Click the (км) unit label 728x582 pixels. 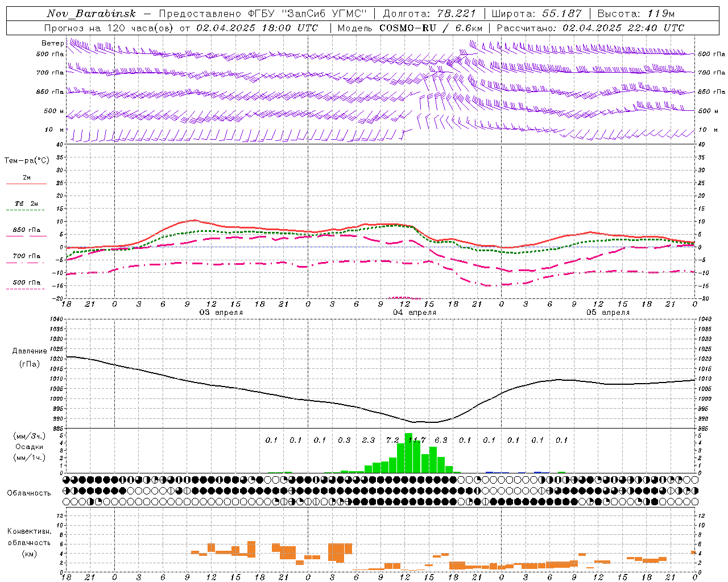pos(30,554)
